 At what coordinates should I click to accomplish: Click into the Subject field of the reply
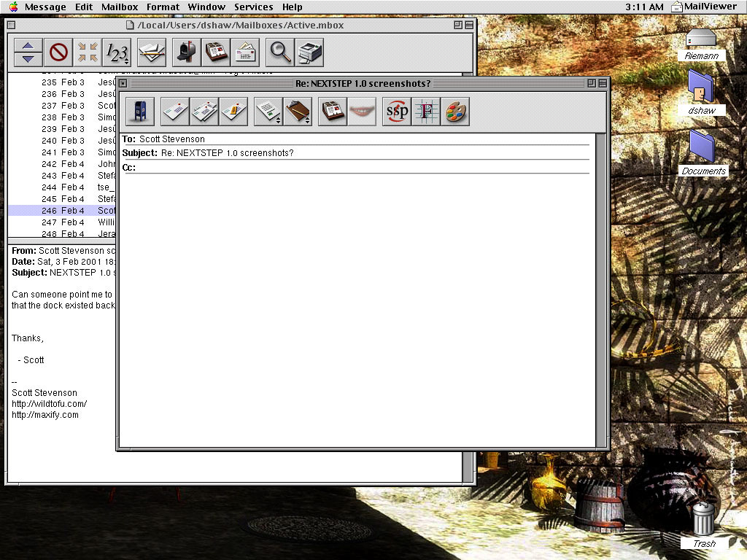tap(374, 153)
